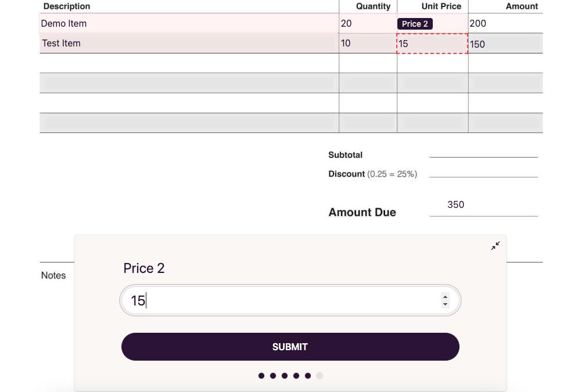This screenshot has height=392, width=578.
Task: Click the Demo Item description cell
Action: [189, 24]
